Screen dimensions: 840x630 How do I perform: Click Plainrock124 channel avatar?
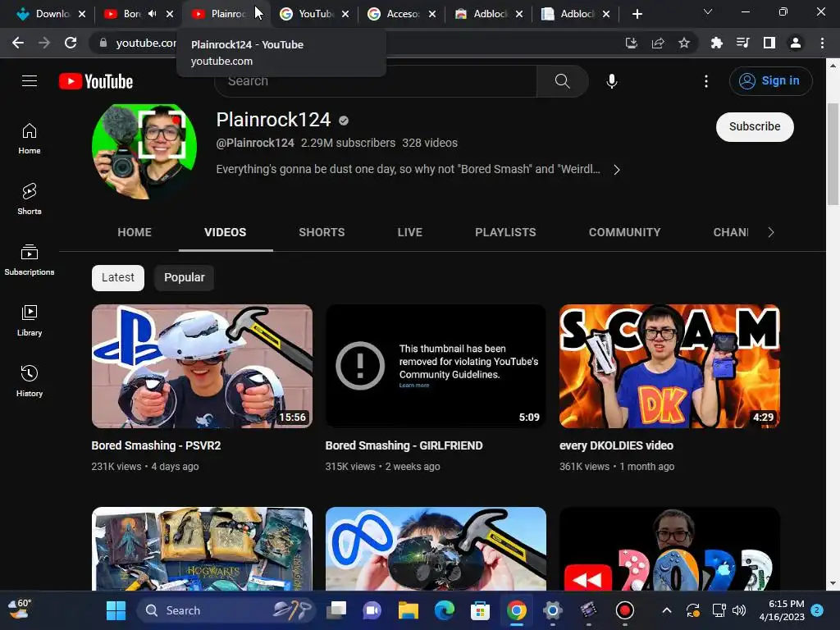[144, 152]
